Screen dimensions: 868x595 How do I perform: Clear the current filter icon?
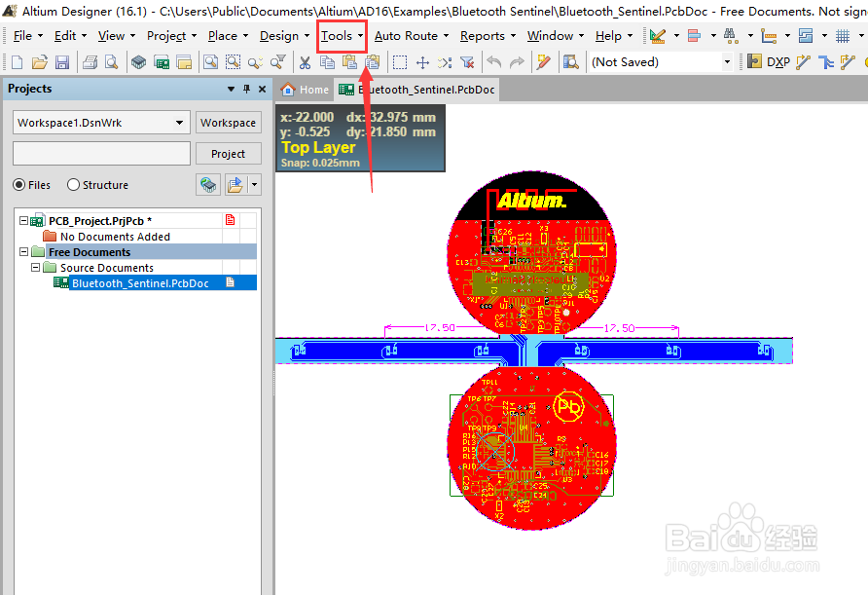click(467, 62)
